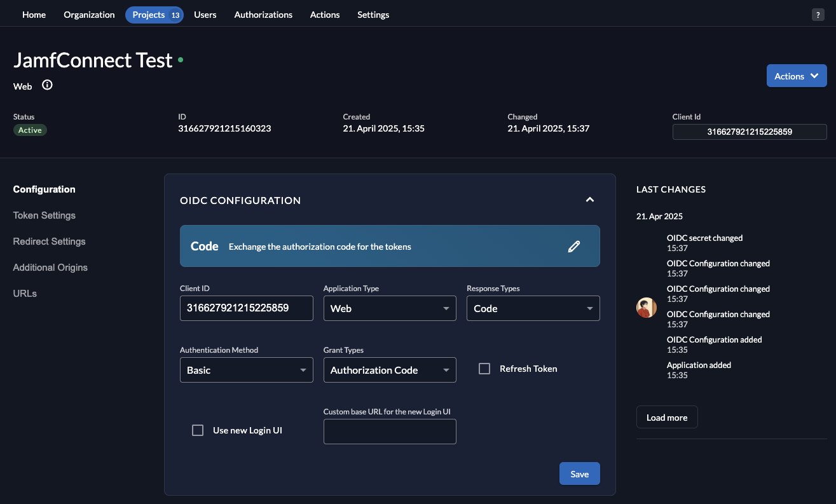Open the Actions tab in top navigation
The height and width of the screenshot is (504, 836).
click(x=325, y=15)
